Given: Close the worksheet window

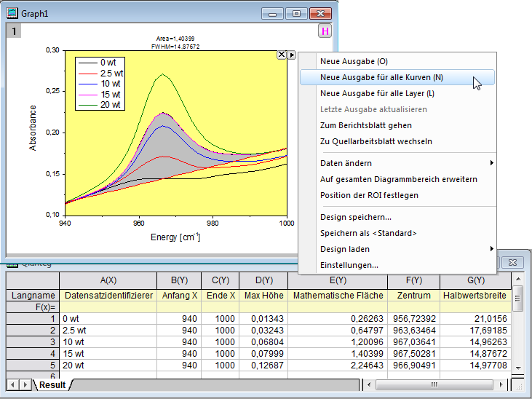Looking at the screenshot, I should click(x=512, y=263).
